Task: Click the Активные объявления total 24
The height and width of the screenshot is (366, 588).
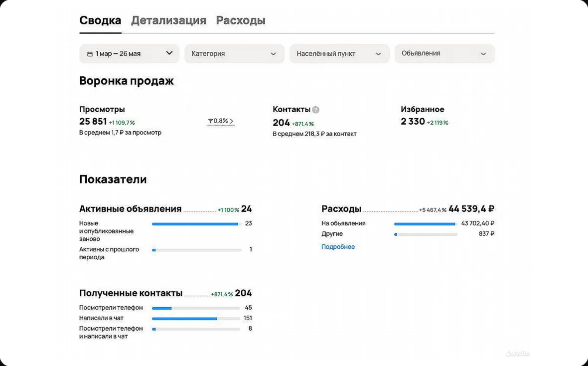Action: tap(246, 209)
